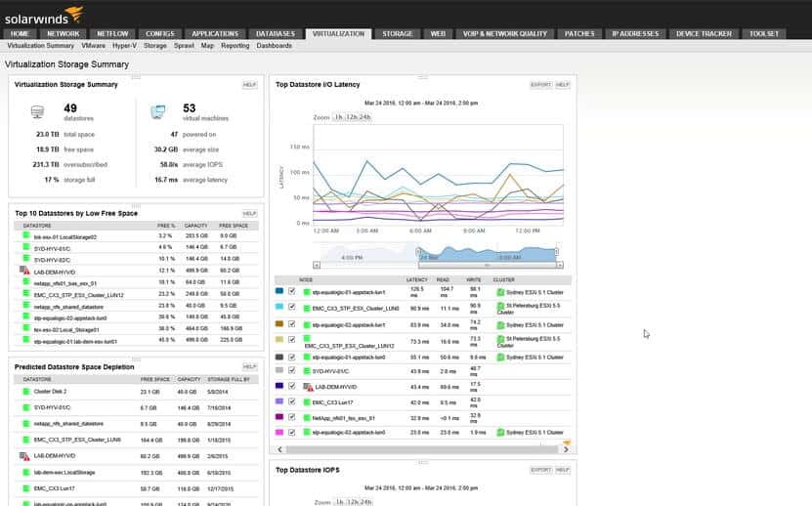Click EXPORT on Top Datastore IOPS
812x506 pixels.
tap(540, 470)
